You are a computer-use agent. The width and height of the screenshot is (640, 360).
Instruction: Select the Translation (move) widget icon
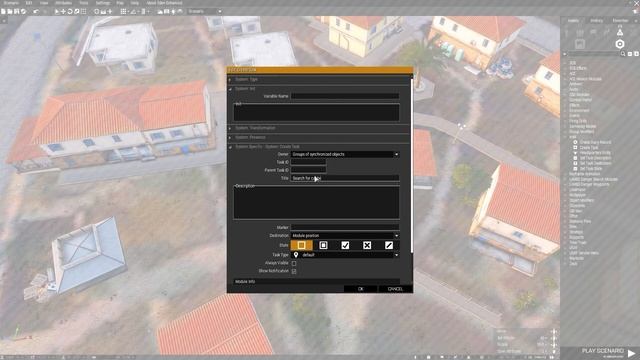(63, 11)
